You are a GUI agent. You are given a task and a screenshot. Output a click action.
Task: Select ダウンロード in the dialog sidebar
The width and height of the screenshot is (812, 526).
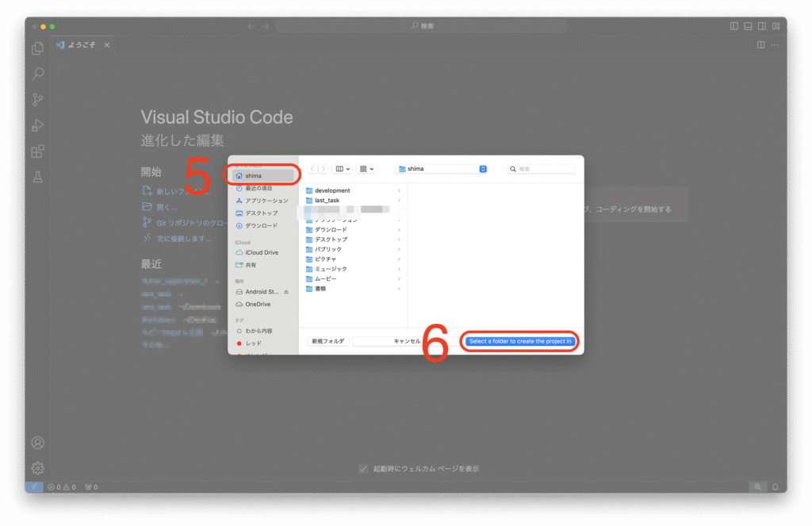pos(263,225)
